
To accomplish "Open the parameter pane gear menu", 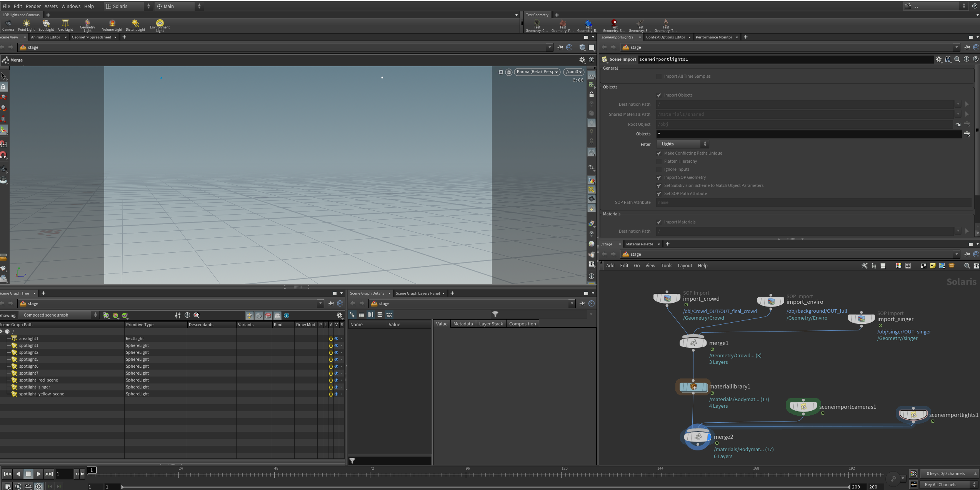I will coord(938,59).
